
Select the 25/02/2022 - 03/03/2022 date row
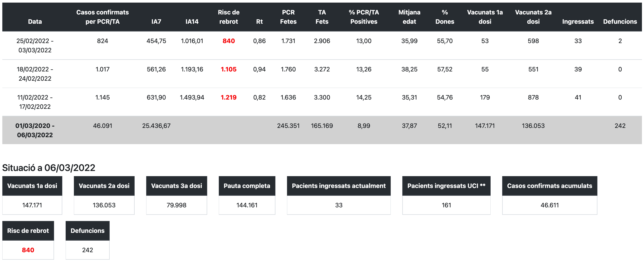35,46
